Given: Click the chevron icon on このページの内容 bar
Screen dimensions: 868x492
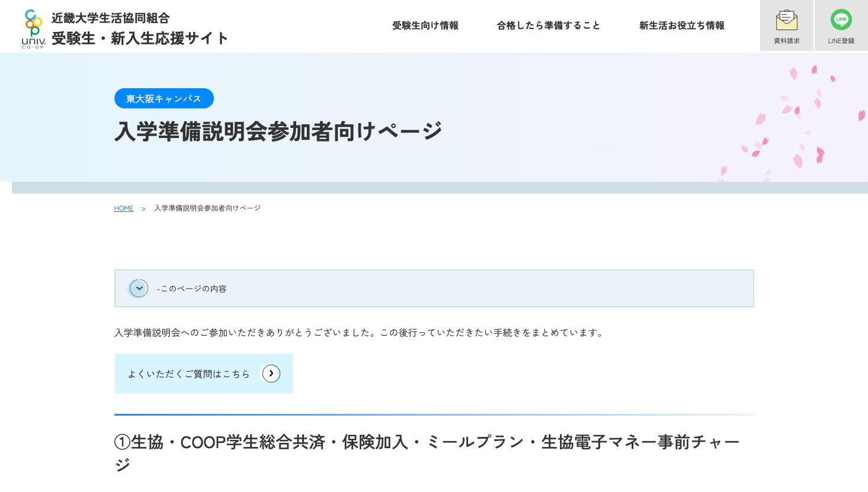Looking at the screenshot, I should 139,288.
